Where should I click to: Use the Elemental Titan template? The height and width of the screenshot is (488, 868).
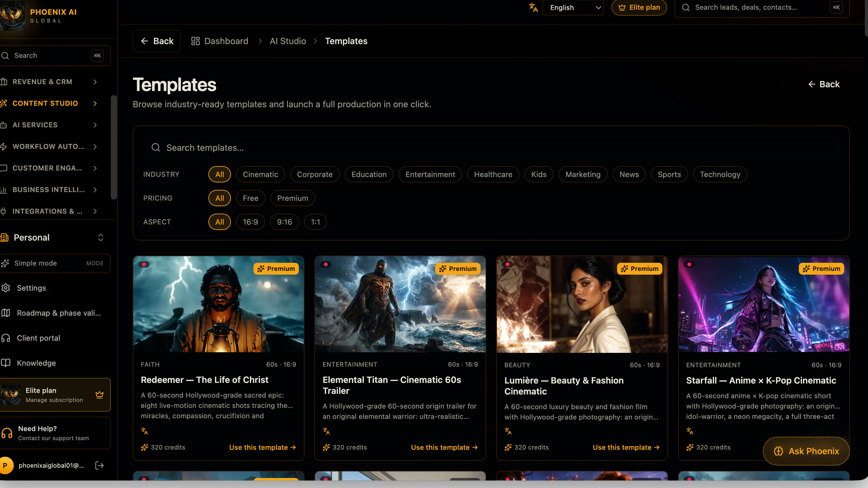pyautogui.click(x=444, y=447)
